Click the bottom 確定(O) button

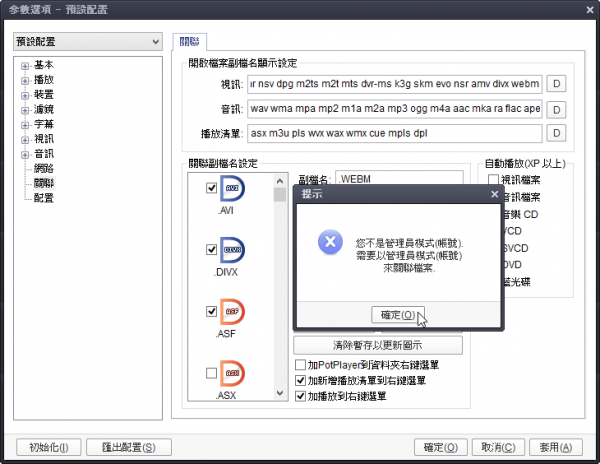[440, 447]
